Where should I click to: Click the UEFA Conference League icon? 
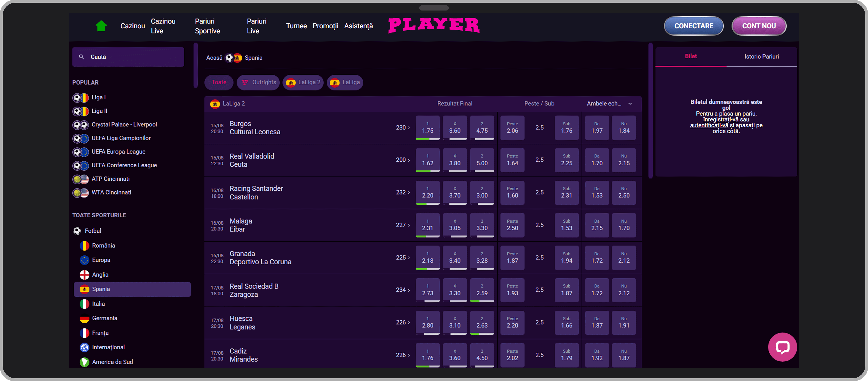point(81,166)
